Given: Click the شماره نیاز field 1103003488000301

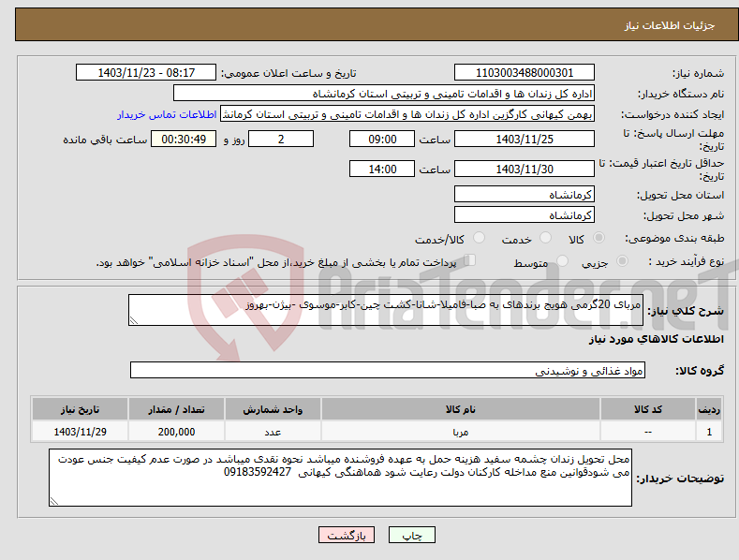Looking at the screenshot, I should 525,73.
